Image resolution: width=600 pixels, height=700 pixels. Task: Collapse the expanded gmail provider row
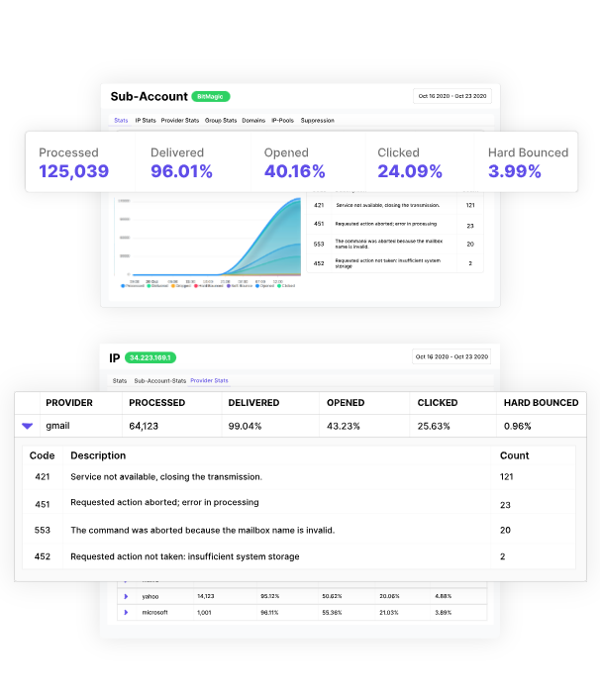[28, 426]
